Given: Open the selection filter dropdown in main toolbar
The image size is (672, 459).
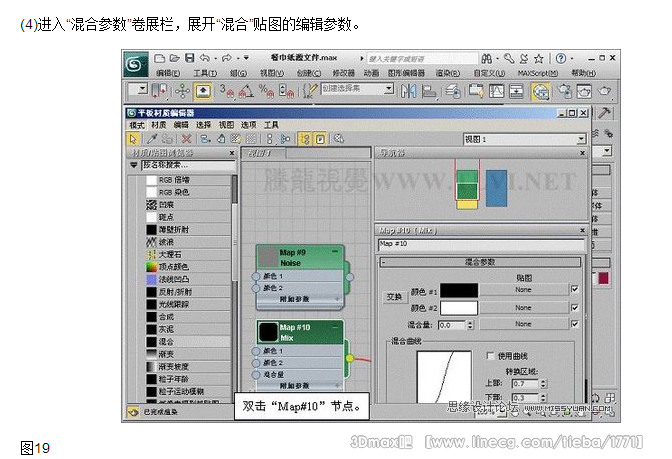Looking at the screenshot, I should [142, 90].
